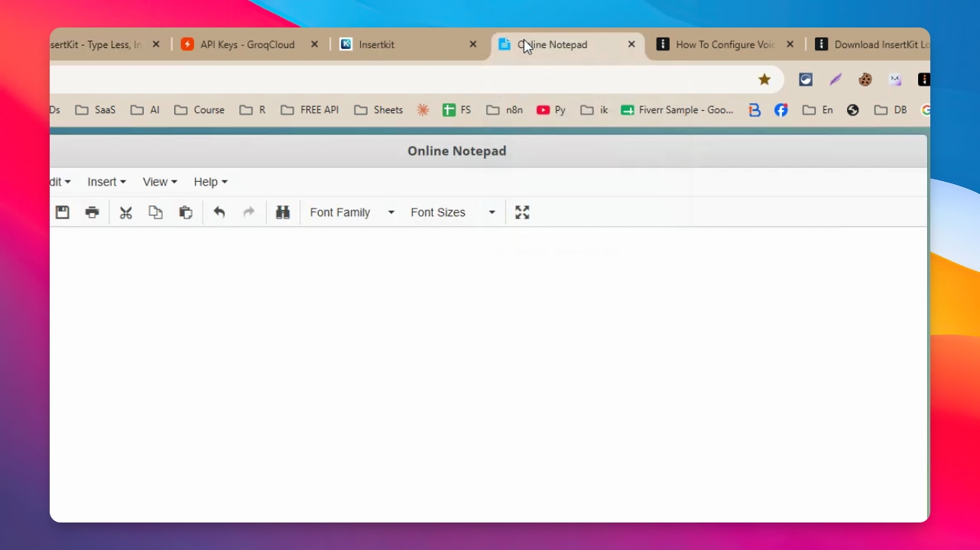Click the Save floppy disk icon

(63, 212)
